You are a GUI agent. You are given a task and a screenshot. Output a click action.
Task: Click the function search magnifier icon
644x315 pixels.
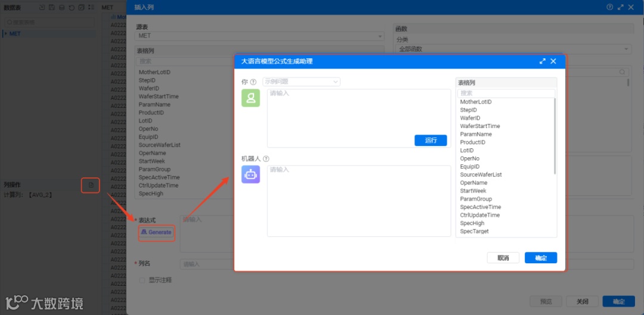pyautogui.click(x=623, y=72)
